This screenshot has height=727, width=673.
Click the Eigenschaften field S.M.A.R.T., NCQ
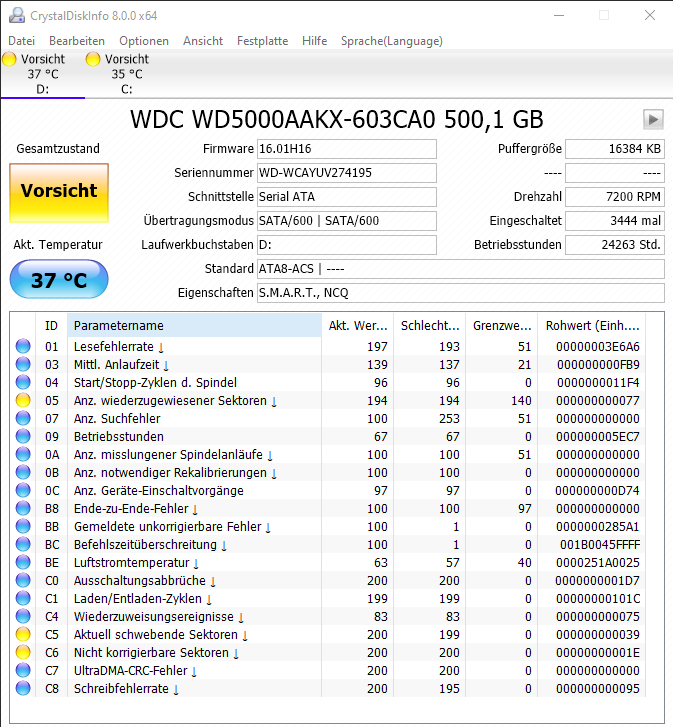[461, 293]
